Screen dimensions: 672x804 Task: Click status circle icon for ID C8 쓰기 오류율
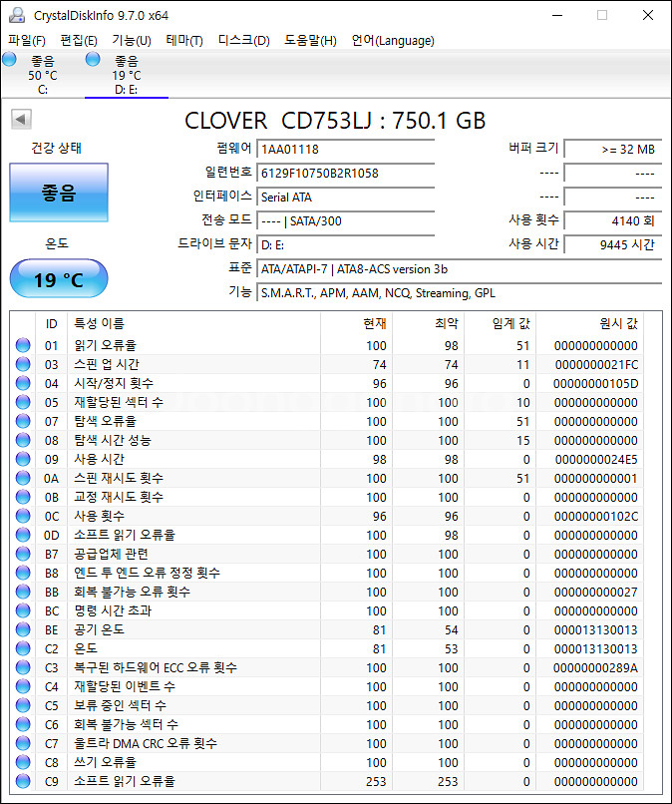23,762
